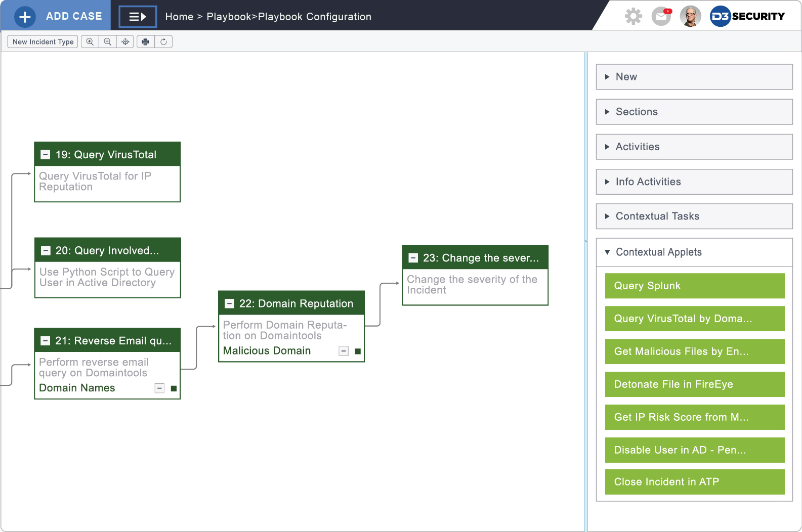
Task: Collapse the Domain Names output row
Action: (159, 388)
